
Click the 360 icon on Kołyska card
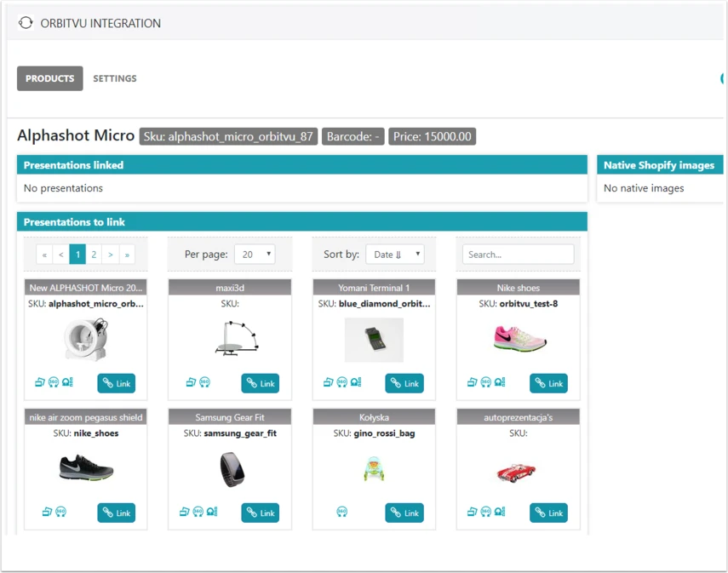[x=341, y=512]
